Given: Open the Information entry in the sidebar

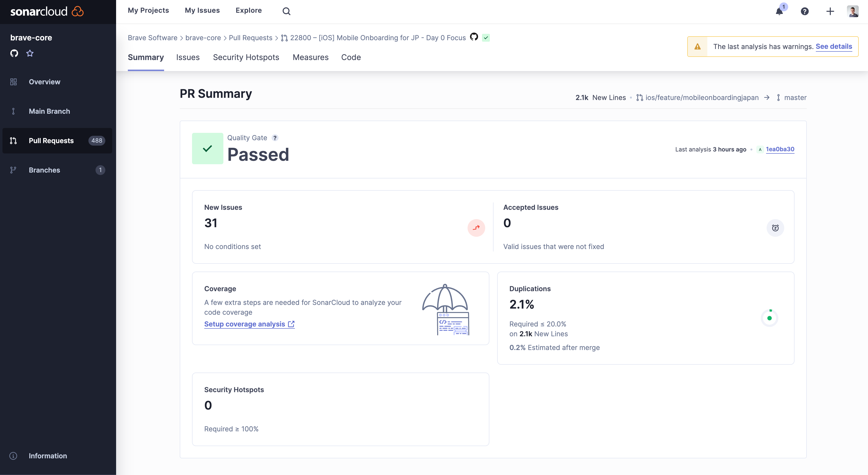Looking at the screenshot, I should point(48,456).
